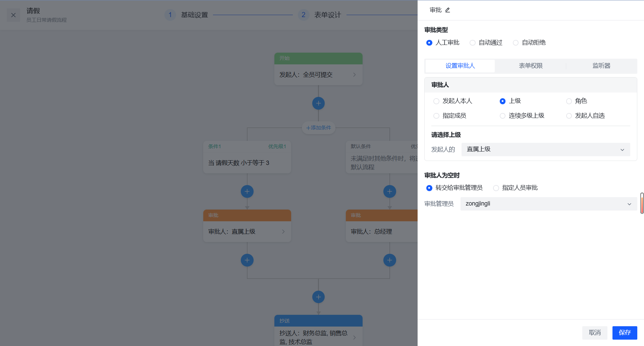
Task: Open the 直属上级 dropdown
Action: point(545,150)
